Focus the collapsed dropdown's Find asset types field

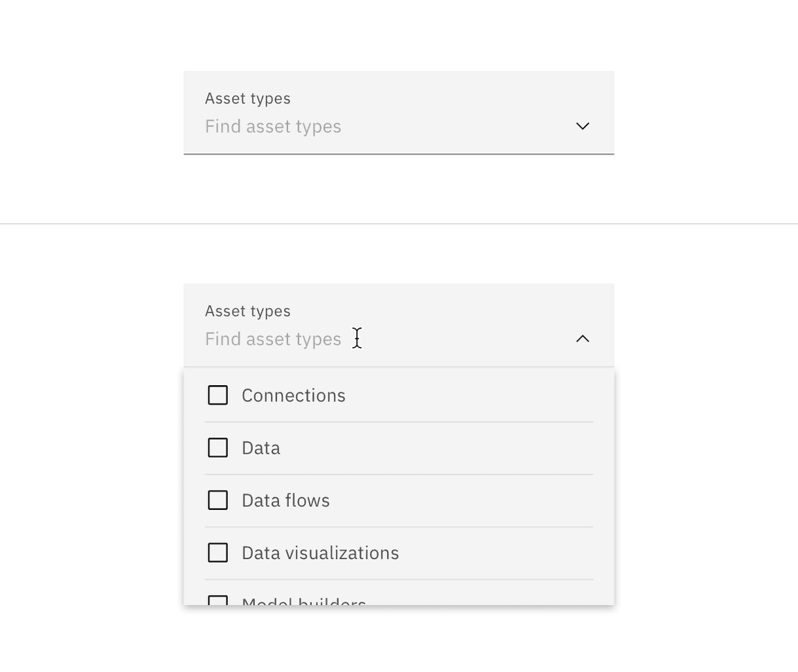(x=273, y=127)
